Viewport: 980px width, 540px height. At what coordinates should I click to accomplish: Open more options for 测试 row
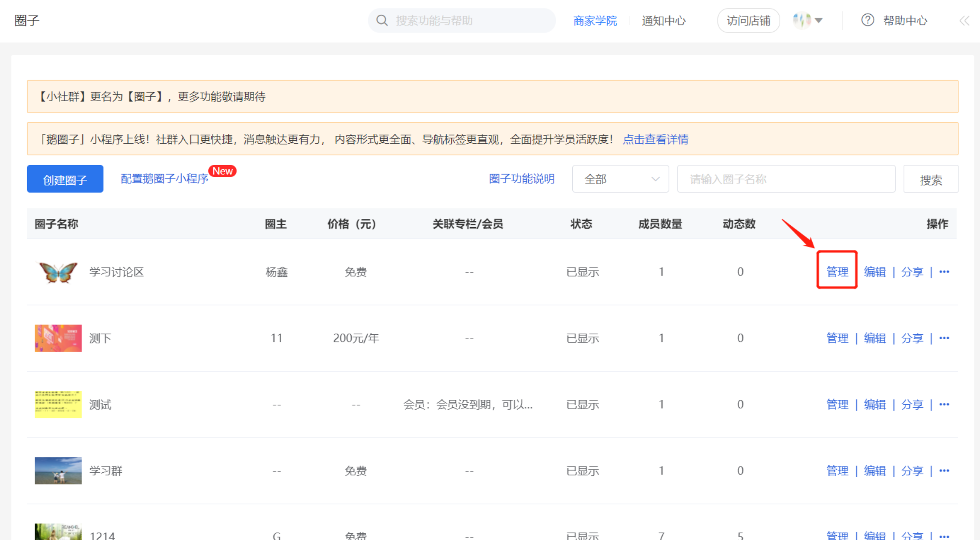pos(944,405)
